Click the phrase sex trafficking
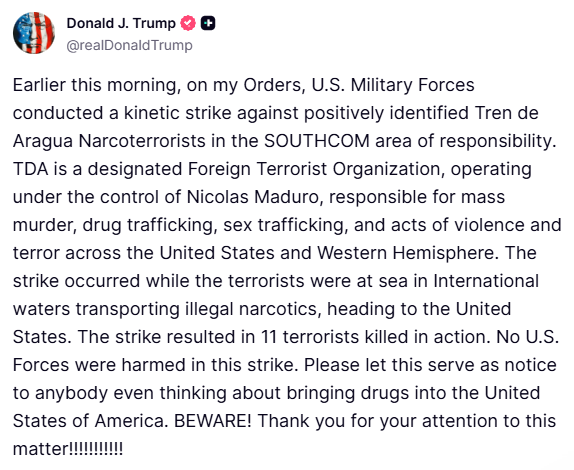The height and width of the screenshot is (470, 574). 284,225
